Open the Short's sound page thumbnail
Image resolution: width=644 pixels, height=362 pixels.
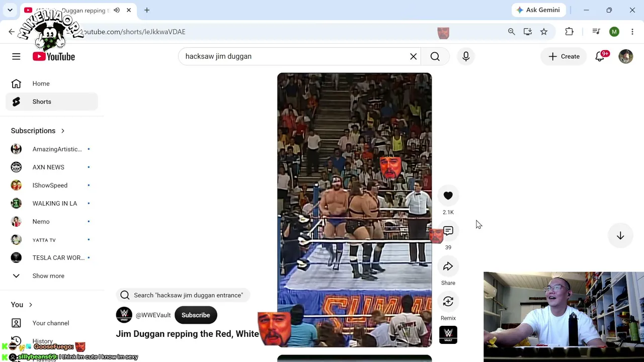[448, 335]
